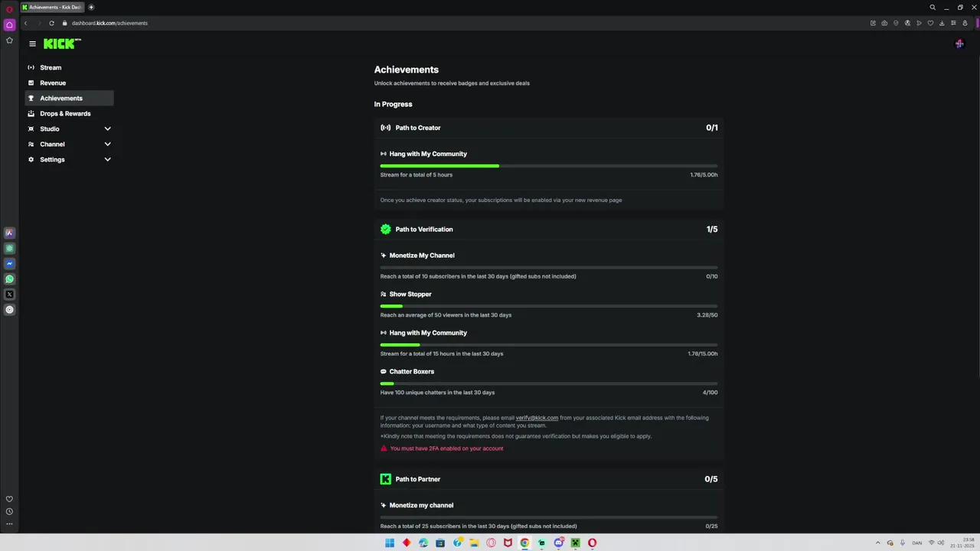980x551 pixels.
Task: Open the Opera account profile icon in the toolbar
Action: click(965, 23)
